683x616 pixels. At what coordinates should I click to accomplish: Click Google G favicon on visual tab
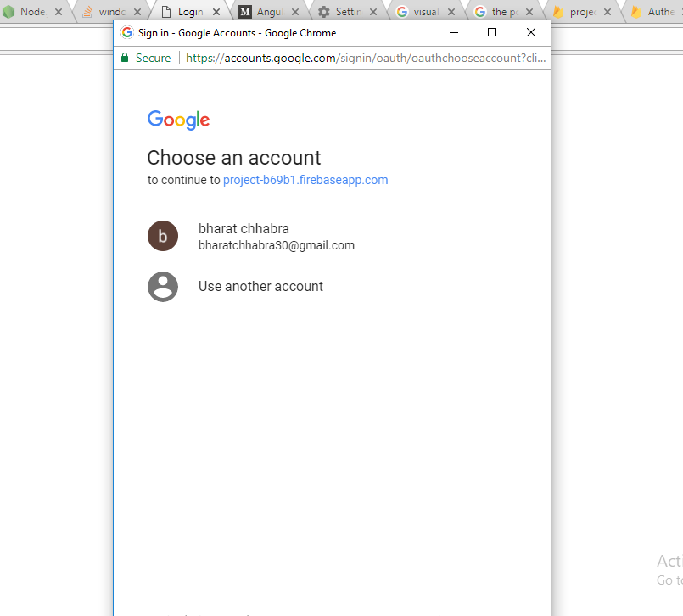point(402,12)
